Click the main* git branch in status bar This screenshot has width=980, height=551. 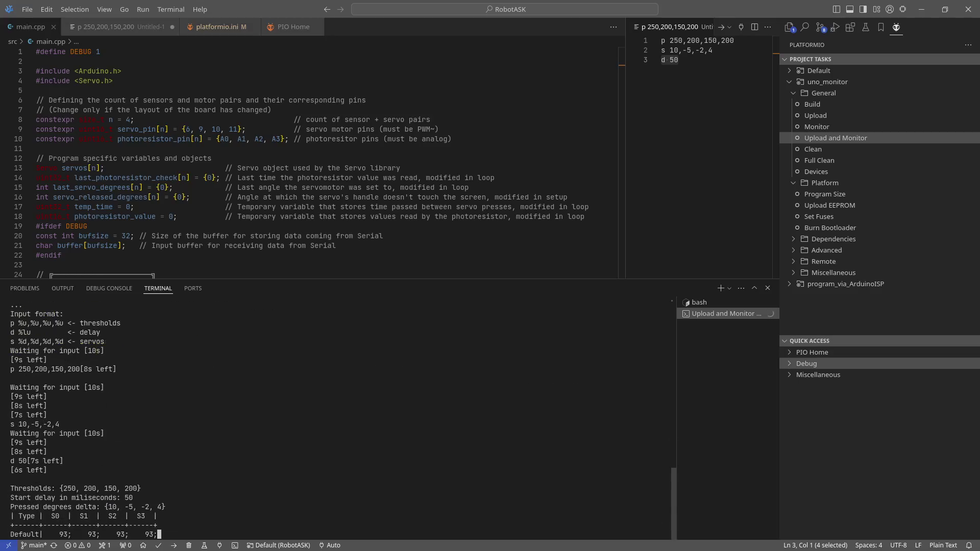point(34,545)
